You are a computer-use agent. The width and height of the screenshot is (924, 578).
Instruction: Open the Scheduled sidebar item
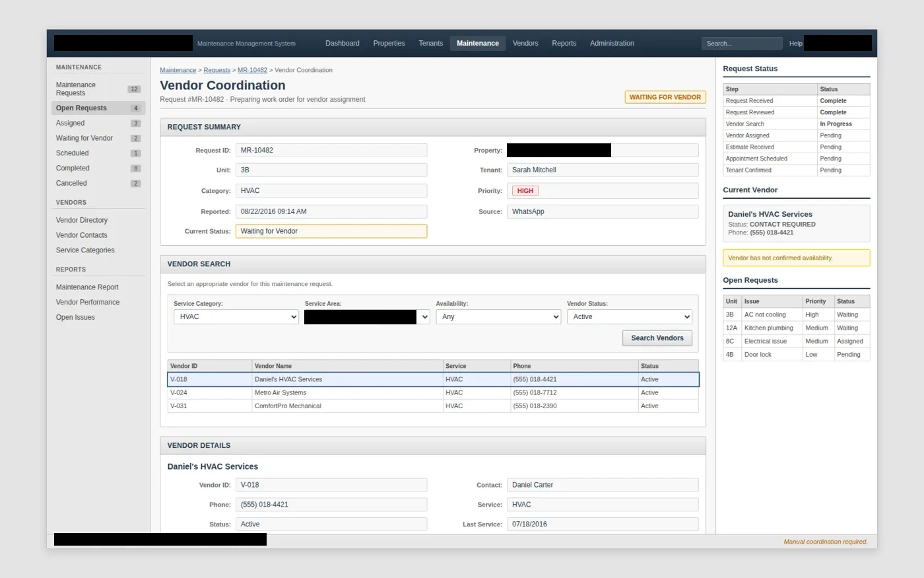98,153
